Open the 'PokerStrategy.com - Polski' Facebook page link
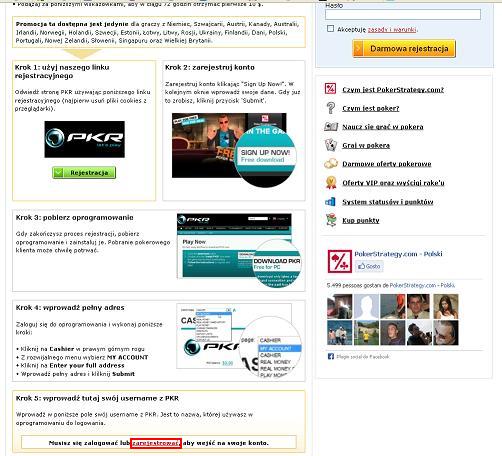 [x=398, y=254]
